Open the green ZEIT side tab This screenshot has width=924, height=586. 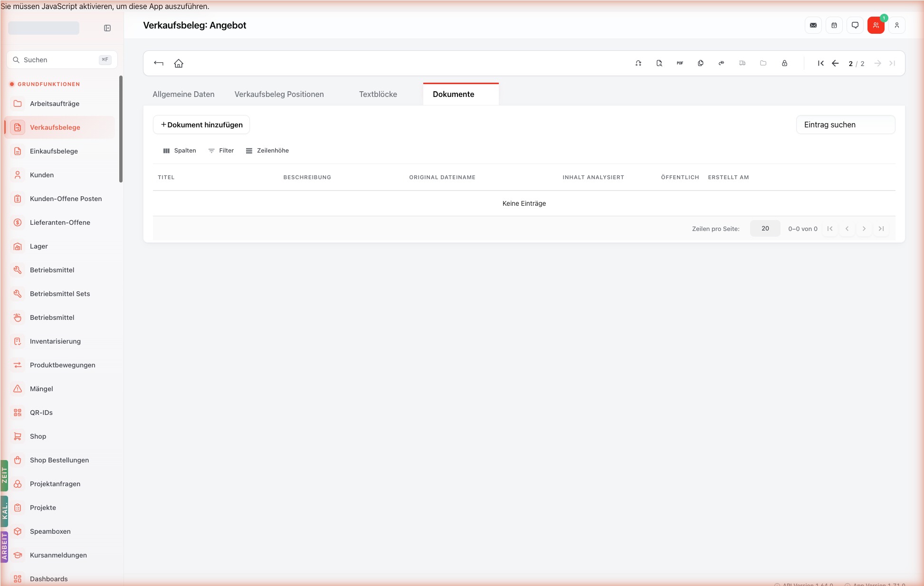coord(4,475)
